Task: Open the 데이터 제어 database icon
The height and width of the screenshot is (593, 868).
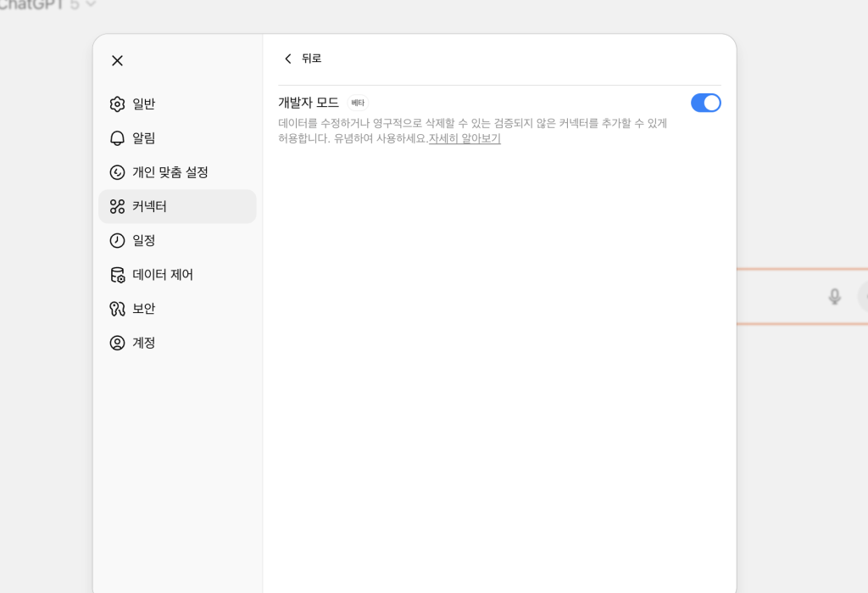Action: pyautogui.click(x=117, y=275)
